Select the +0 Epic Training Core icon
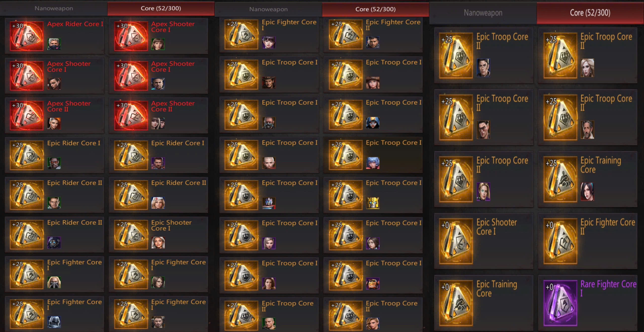 click(x=456, y=303)
